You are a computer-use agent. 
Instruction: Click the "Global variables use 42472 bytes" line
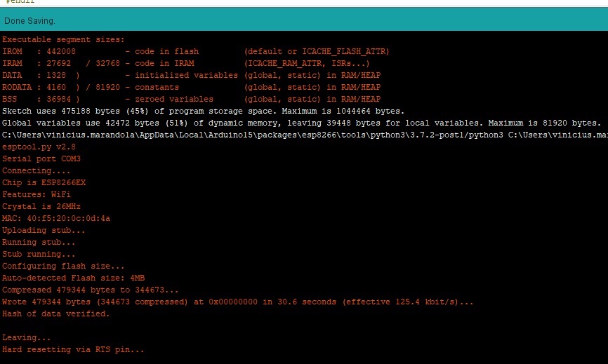[x=301, y=123]
